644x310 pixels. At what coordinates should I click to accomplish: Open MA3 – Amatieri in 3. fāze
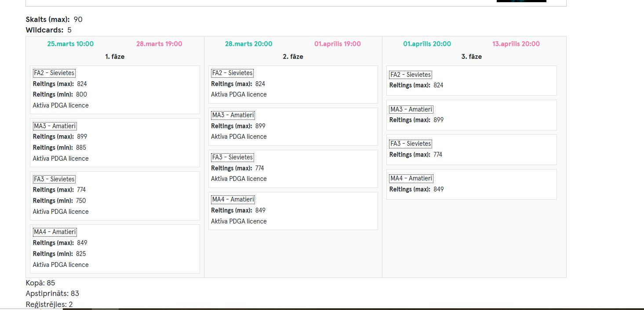411,109
